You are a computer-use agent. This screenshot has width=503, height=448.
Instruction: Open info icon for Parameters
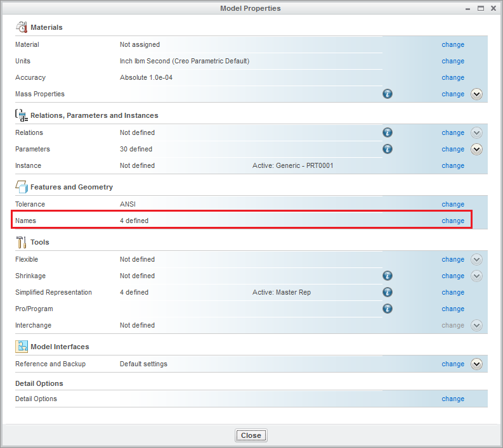(x=388, y=149)
